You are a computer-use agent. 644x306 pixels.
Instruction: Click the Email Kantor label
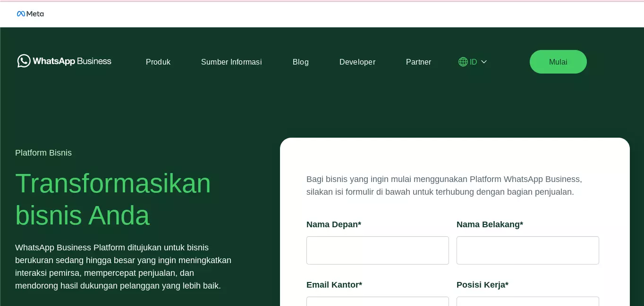[334, 285]
